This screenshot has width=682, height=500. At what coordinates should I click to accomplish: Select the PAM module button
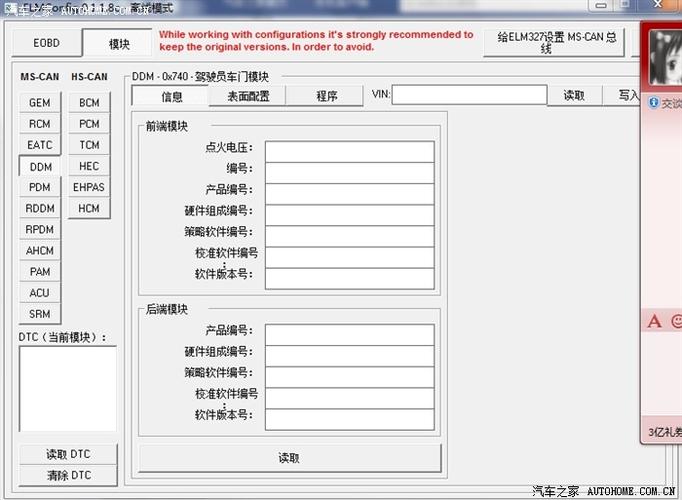click(40, 272)
